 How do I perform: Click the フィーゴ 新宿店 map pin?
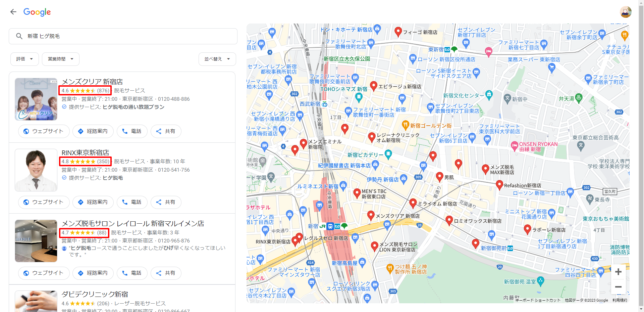point(398,32)
